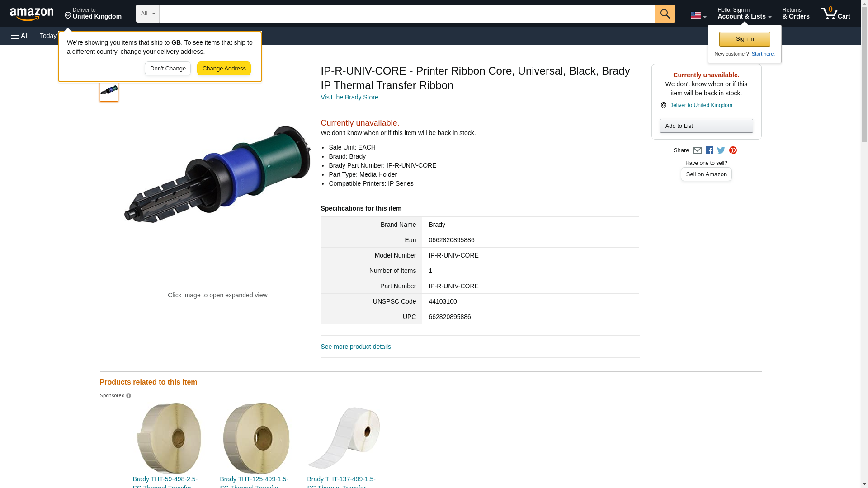Share product on Pinterest
The image size is (868, 488).
point(733,150)
